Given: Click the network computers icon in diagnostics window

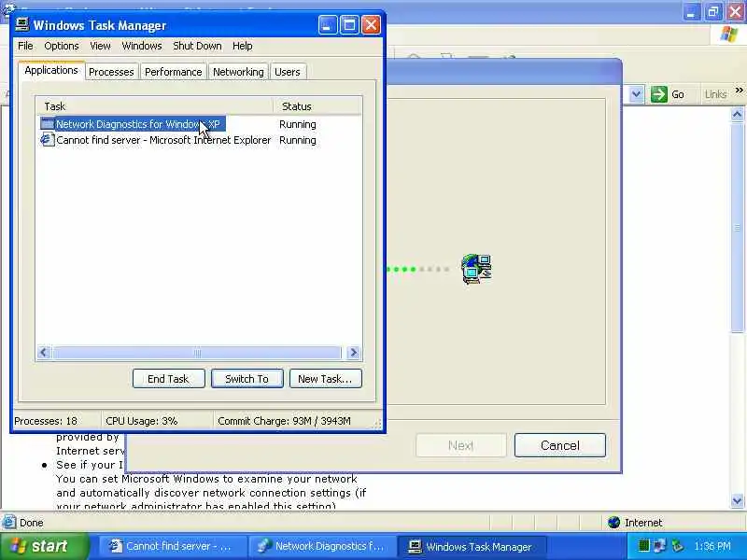Looking at the screenshot, I should 476,269.
